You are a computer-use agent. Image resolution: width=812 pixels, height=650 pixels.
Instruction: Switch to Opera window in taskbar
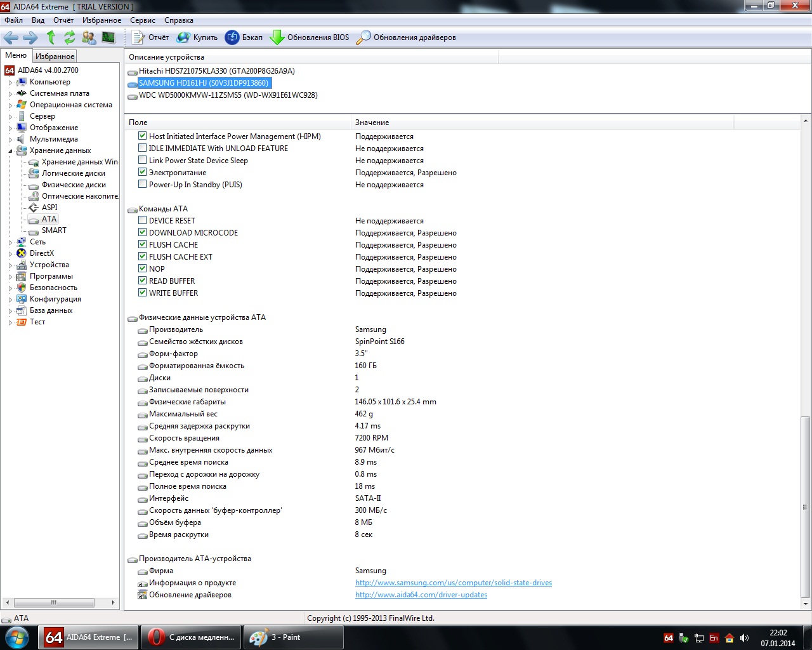coord(192,637)
